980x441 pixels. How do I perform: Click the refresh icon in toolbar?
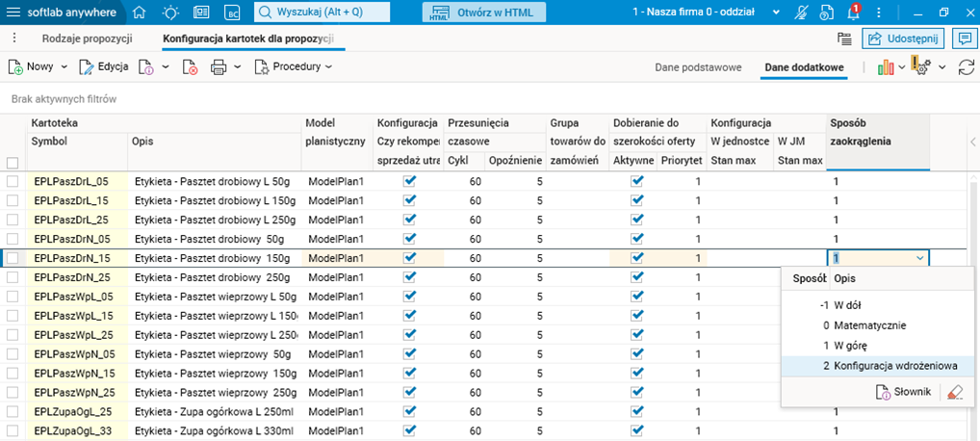tap(965, 67)
